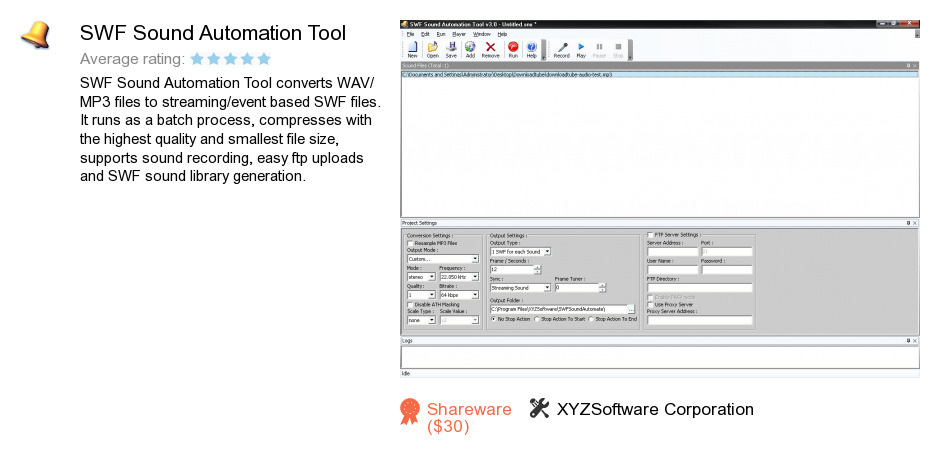Screen dimensions: 940x462
Task: Click the Open folder toolbar icon
Action: click(x=432, y=47)
